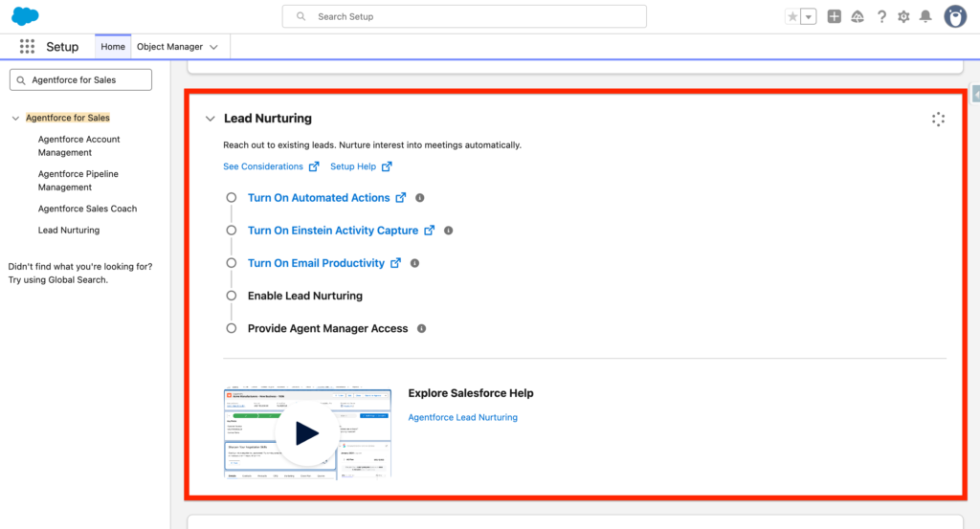
Task: Click info icon beside Provide Agent Manager Access
Action: point(421,328)
